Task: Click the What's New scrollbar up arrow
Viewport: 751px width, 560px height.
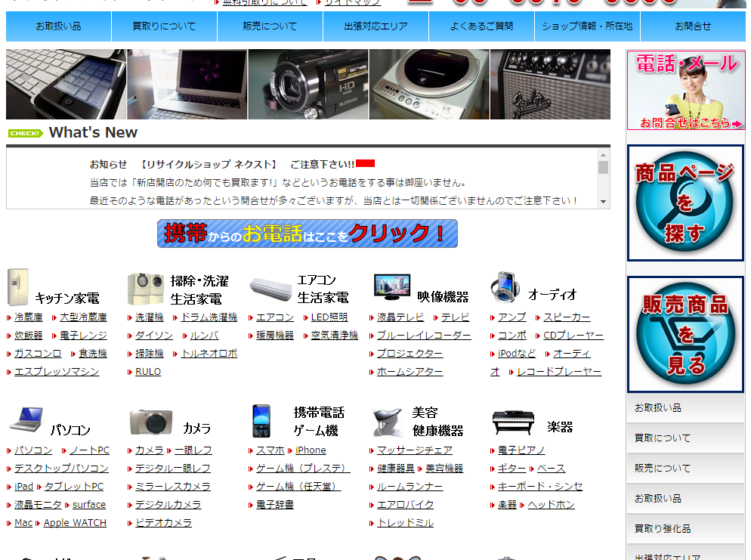Action: (603, 155)
